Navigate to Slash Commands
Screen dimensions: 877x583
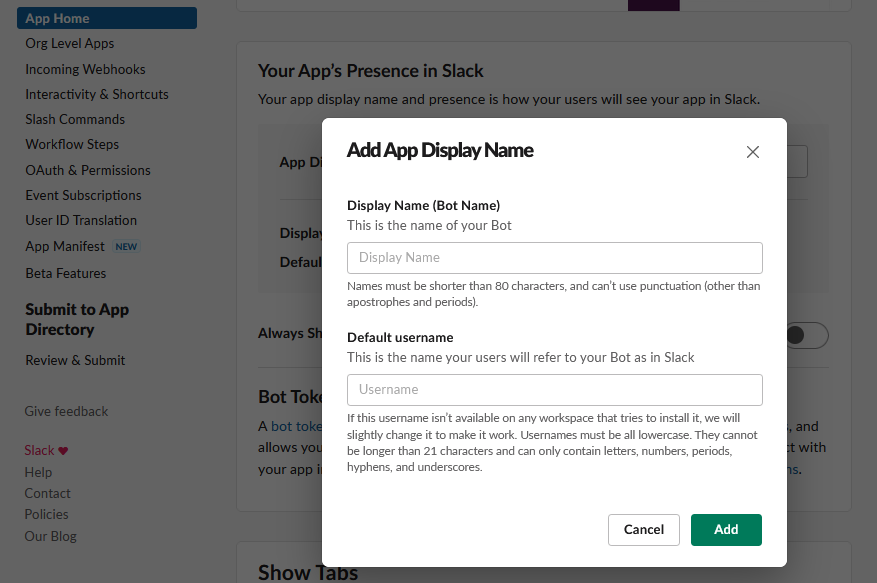tap(75, 120)
